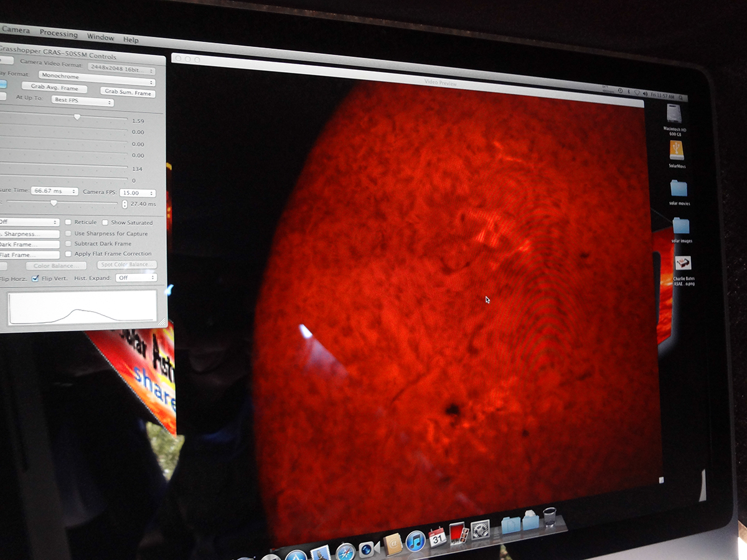Click the histogram display graph
This screenshot has width=747, height=560.
[82, 307]
